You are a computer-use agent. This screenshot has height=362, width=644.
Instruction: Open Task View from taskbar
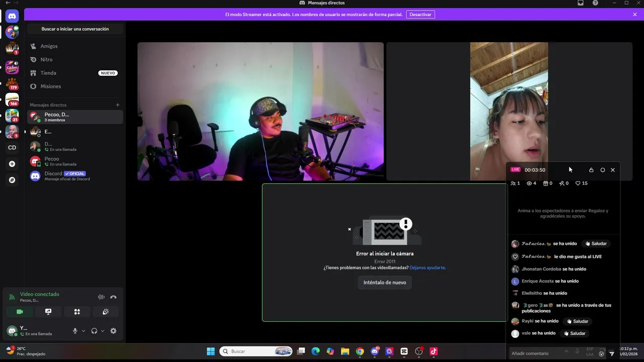[x=301, y=351]
